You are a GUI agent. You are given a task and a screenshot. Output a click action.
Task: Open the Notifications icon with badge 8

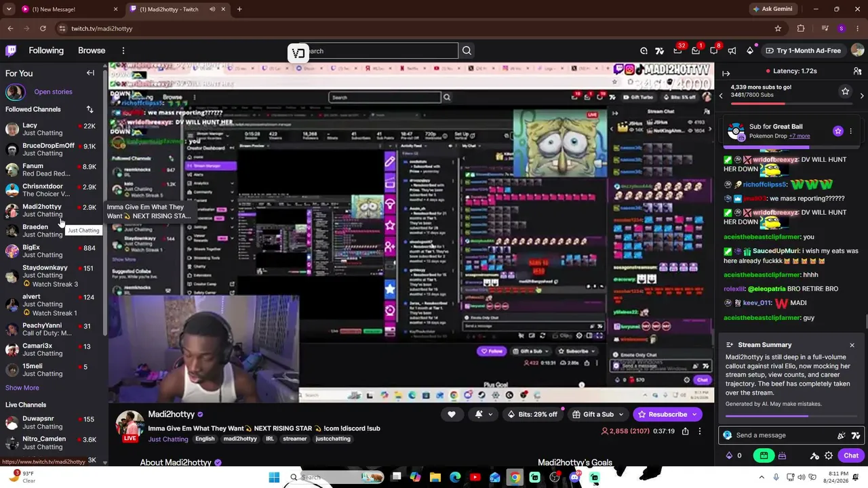click(x=714, y=51)
